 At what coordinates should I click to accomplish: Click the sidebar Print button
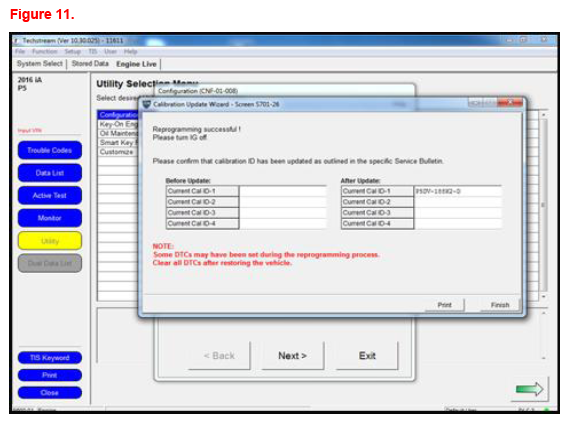(50, 375)
